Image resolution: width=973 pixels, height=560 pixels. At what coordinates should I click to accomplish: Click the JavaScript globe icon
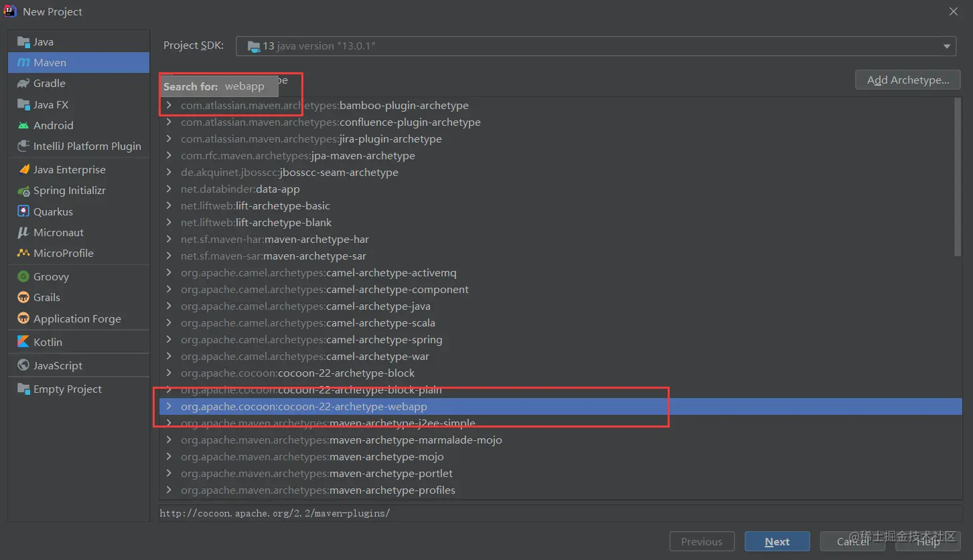(x=23, y=365)
